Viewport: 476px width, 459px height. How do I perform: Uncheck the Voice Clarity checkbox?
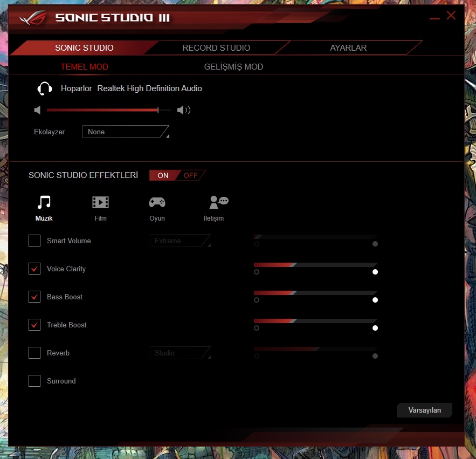35,269
